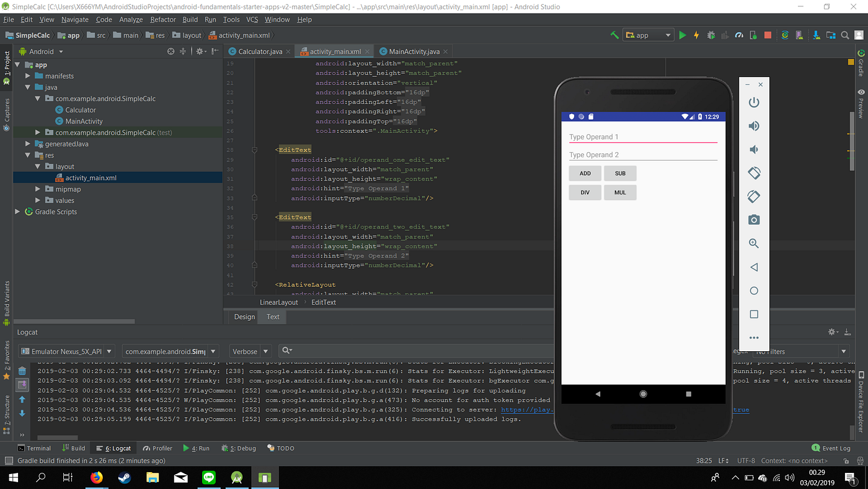
Task: Tap the SUB button in emulator
Action: tap(620, 173)
